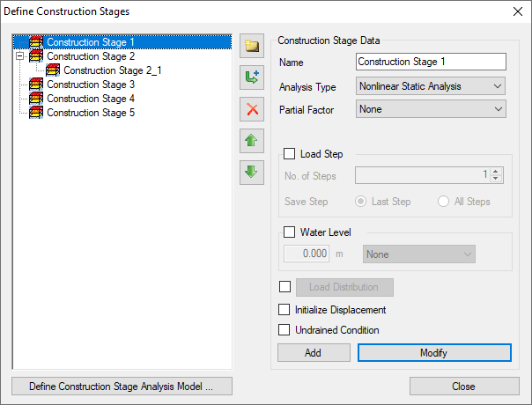Click icon beside Construction Stage 5
Viewport: 532px width, 405px height.
[x=36, y=113]
